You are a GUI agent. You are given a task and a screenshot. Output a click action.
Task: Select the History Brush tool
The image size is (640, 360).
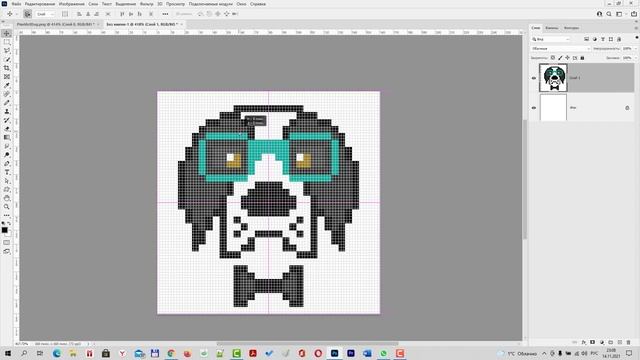(7, 120)
